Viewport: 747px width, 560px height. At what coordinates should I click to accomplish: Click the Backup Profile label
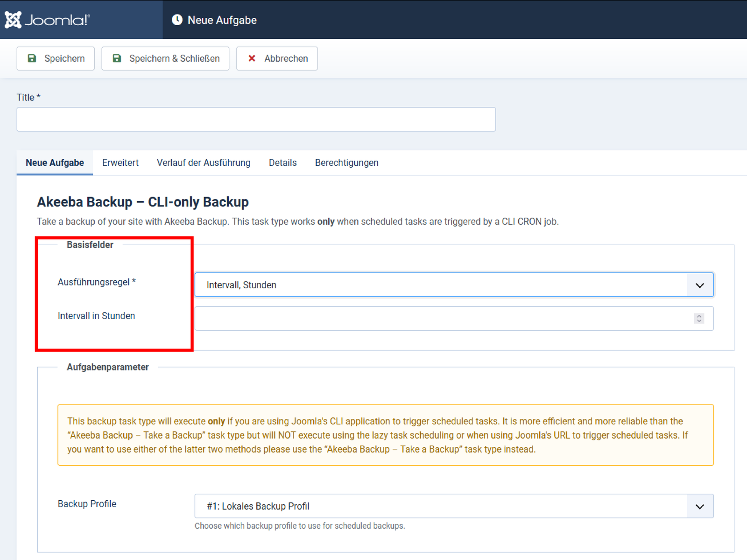87,504
